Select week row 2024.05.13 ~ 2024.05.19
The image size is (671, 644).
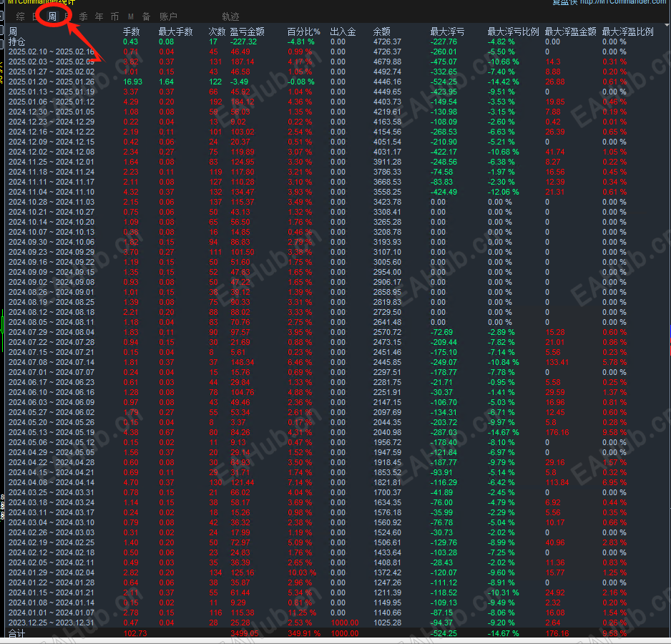tap(52, 432)
